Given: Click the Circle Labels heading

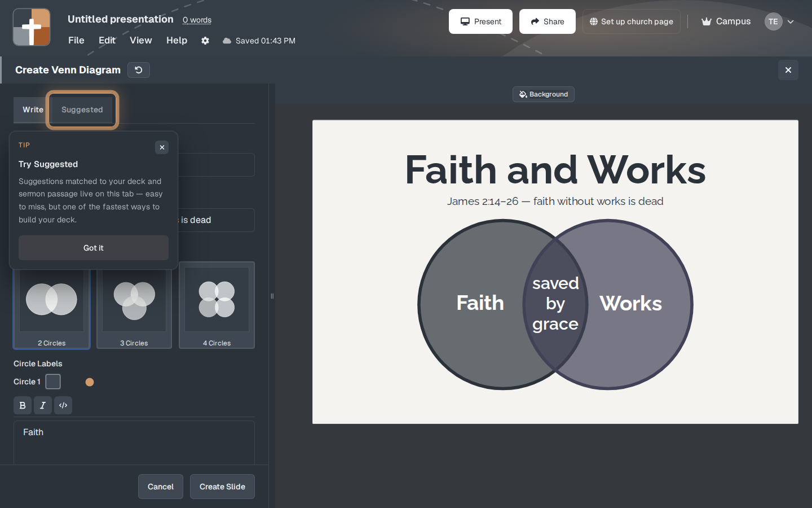Looking at the screenshot, I should pos(38,364).
